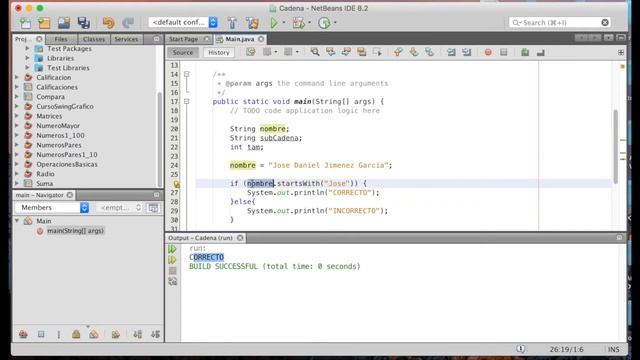
Task: Close the main - Navigator panel tab
Action: 70,195
